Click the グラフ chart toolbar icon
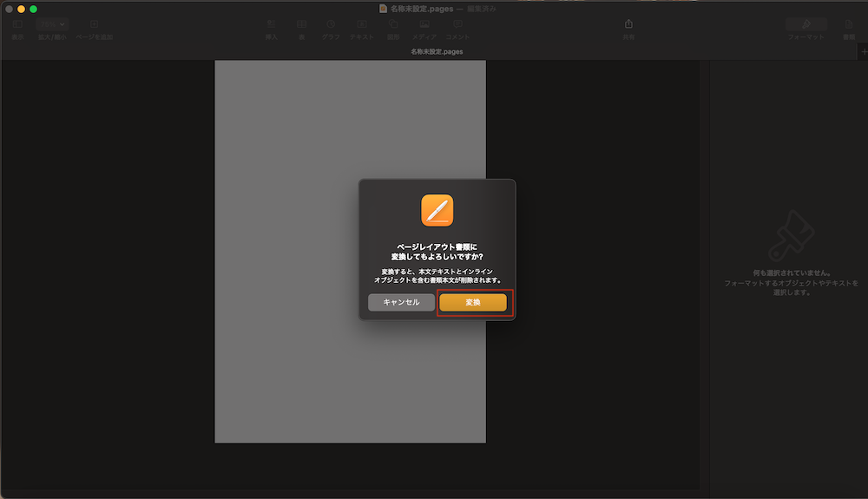This screenshot has width=868, height=499. (331, 24)
